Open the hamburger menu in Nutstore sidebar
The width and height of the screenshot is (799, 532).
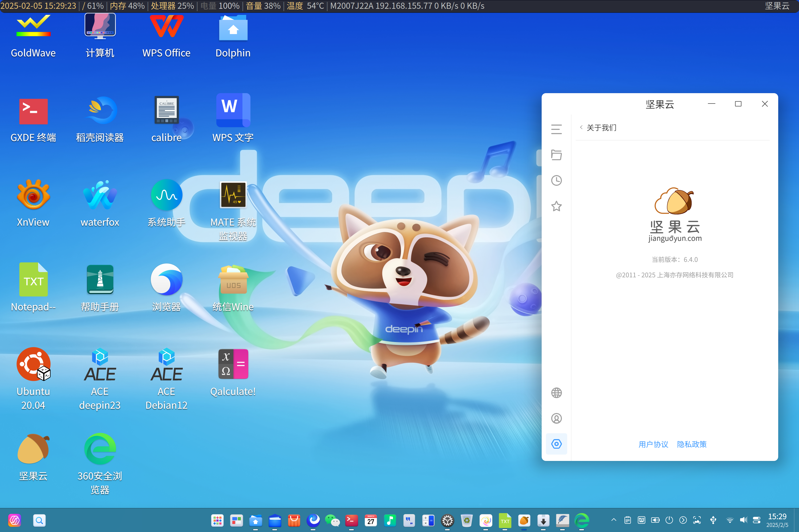tap(556, 129)
